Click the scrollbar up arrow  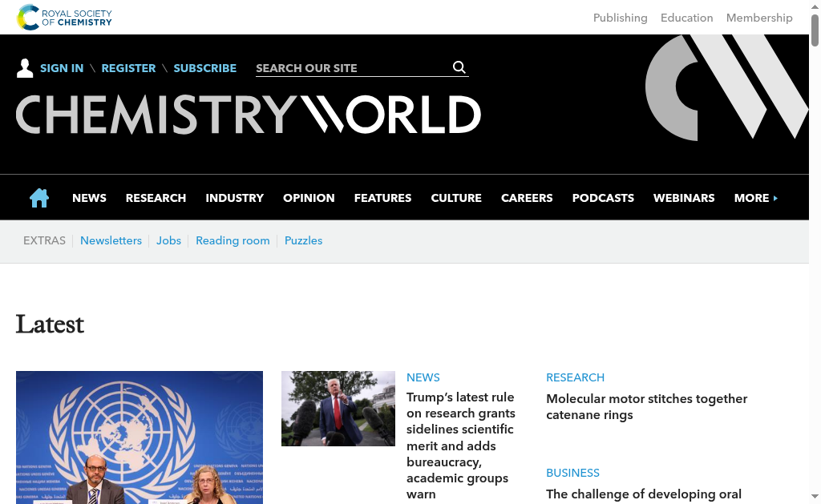point(815,6)
